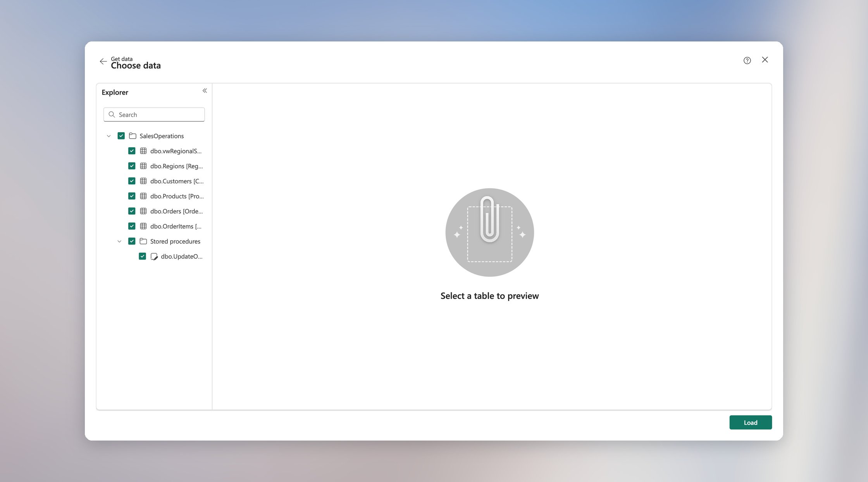Uncheck the dbo.Regions checkbox

132,166
